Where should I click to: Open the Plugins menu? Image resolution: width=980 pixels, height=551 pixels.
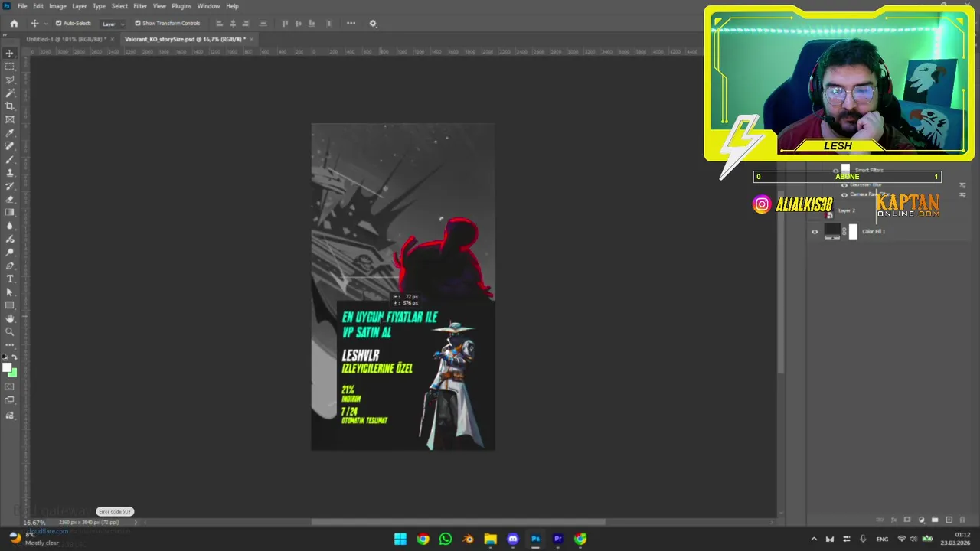pos(181,6)
